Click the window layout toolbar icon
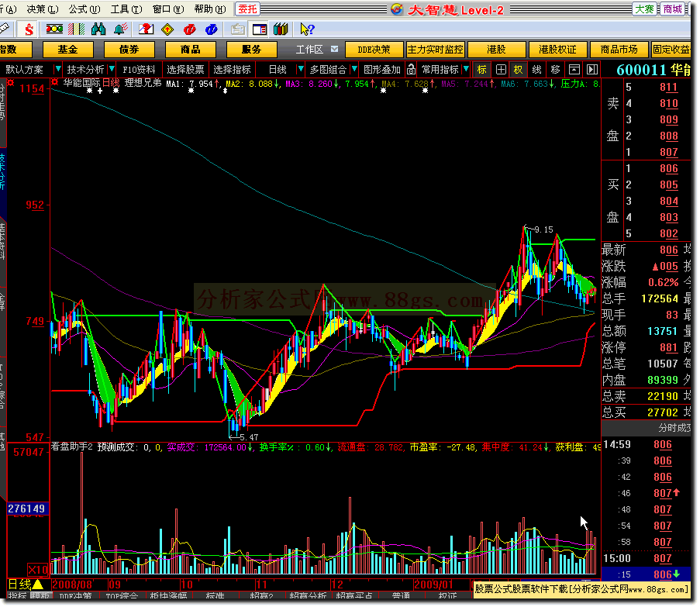Screen dimensions: 700x607 pos(260,29)
